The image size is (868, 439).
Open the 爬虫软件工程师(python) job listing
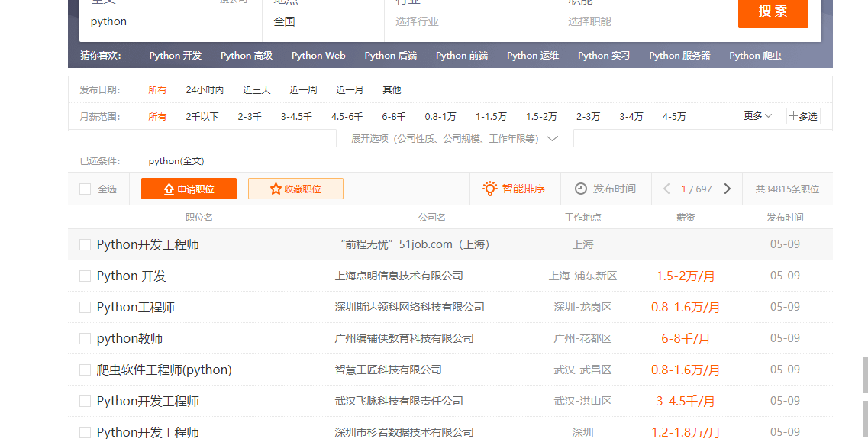point(164,370)
